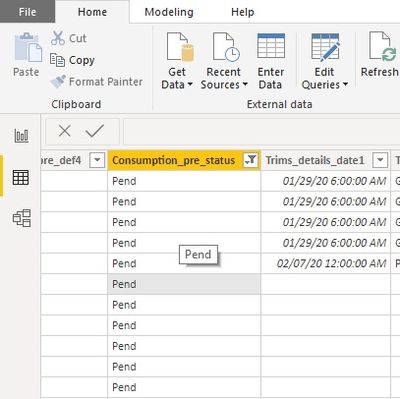
Task: Open the Trims_details_date1 column dropdown
Action: [380, 160]
